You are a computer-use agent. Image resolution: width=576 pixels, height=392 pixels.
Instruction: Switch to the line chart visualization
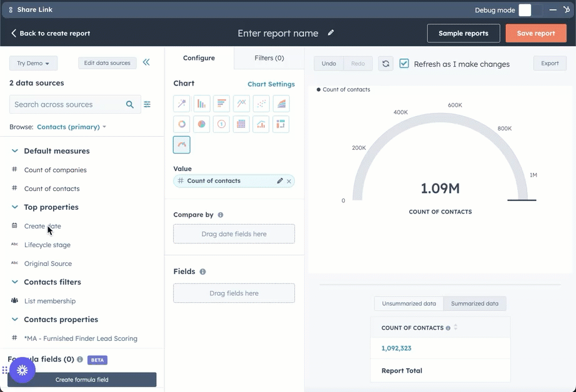[x=241, y=104]
